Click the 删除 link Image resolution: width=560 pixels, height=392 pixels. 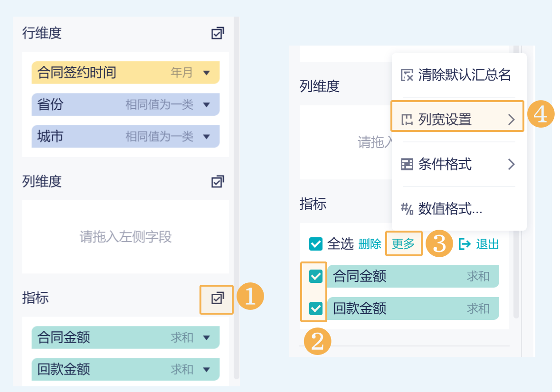point(370,244)
